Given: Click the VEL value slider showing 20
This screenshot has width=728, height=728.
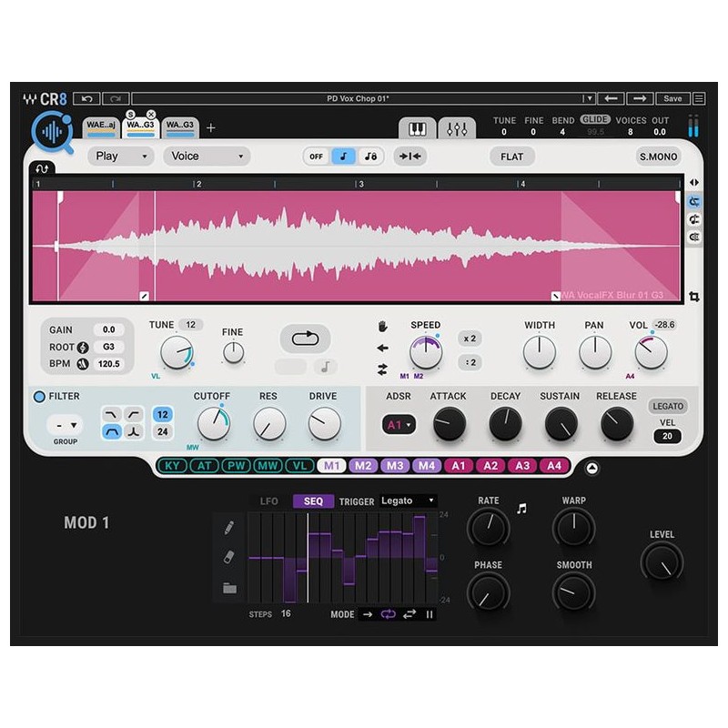Looking at the screenshot, I should click(668, 436).
